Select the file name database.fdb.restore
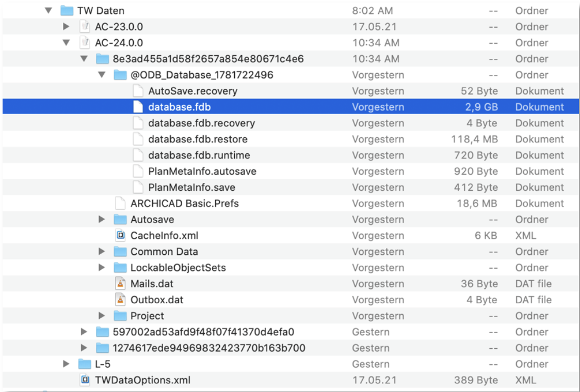Image resolution: width=580 pixels, height=392 pixels. pyautogui.click(x=198, y=139)
